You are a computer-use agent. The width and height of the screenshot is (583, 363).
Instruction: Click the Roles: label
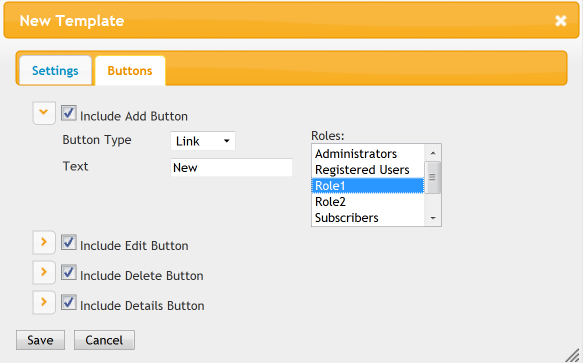(x=328, y=136)
